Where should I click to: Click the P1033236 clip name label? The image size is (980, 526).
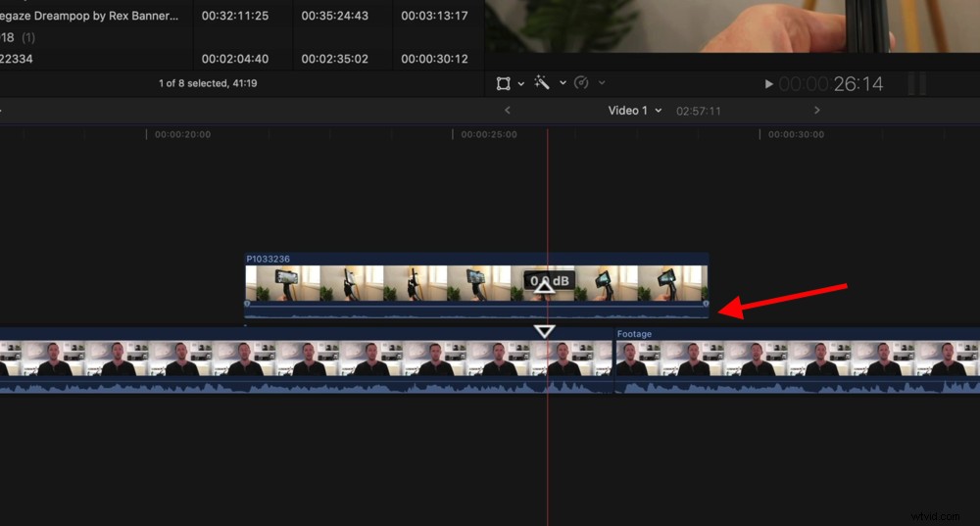[269, 259]
